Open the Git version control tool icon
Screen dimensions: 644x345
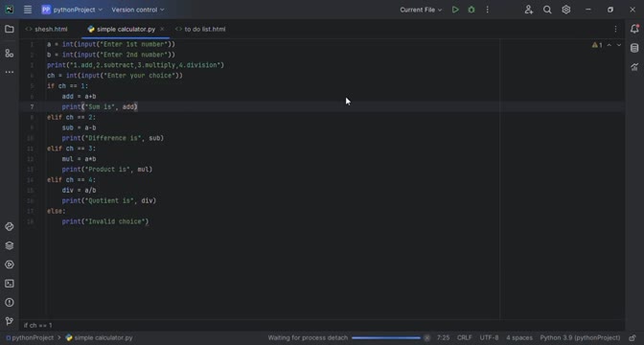(9, 321)
